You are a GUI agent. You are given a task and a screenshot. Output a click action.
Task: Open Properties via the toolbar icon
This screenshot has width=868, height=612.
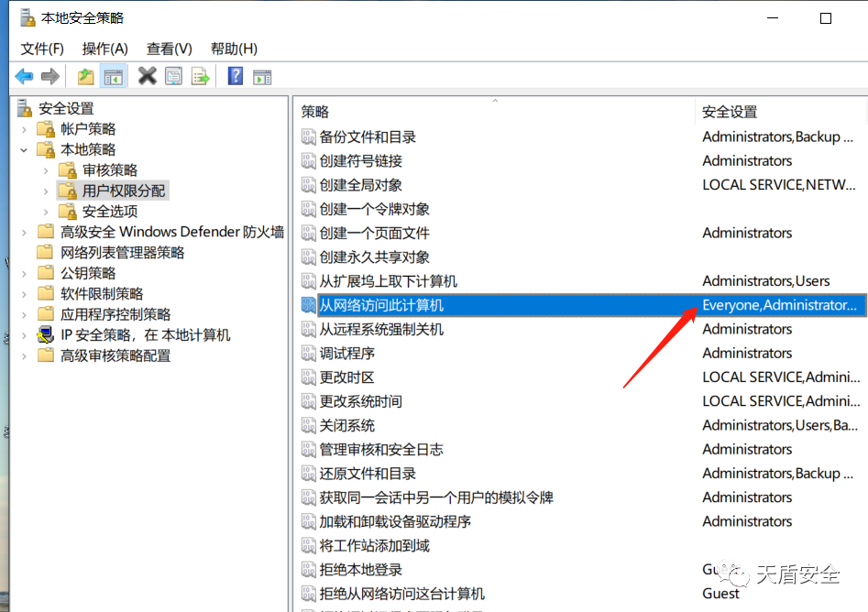[x=173, y=77]
